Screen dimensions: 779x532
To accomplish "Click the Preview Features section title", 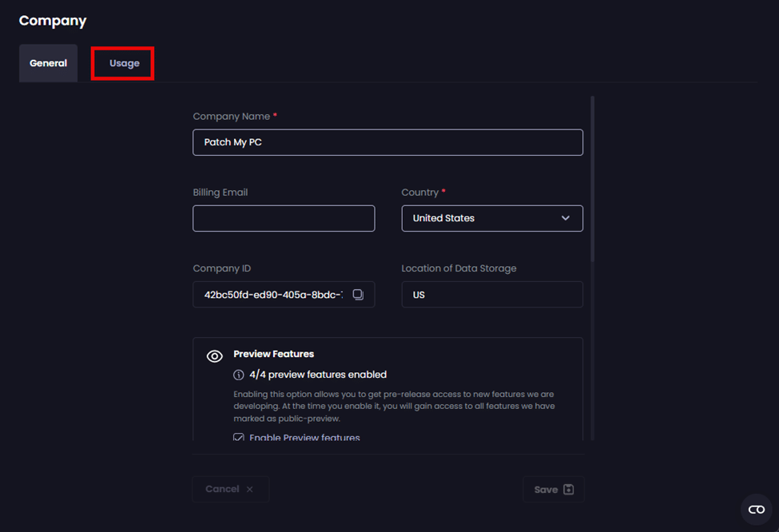I will [x=273, y=354].
